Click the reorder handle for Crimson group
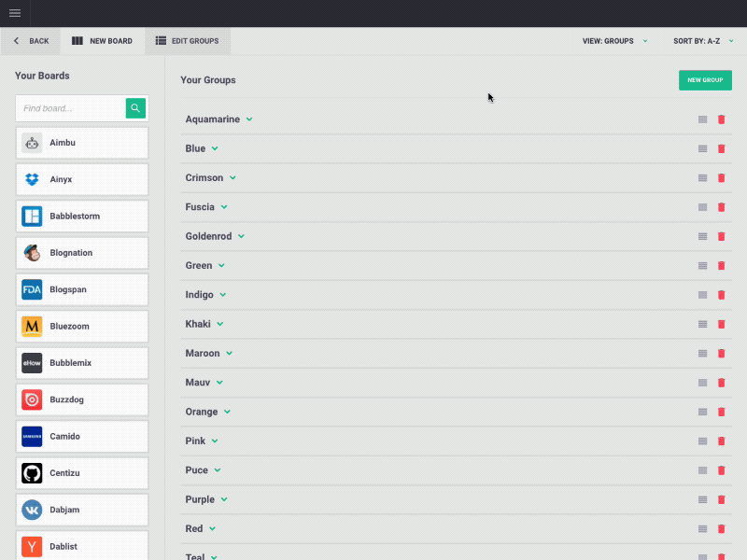 [703, 178]
